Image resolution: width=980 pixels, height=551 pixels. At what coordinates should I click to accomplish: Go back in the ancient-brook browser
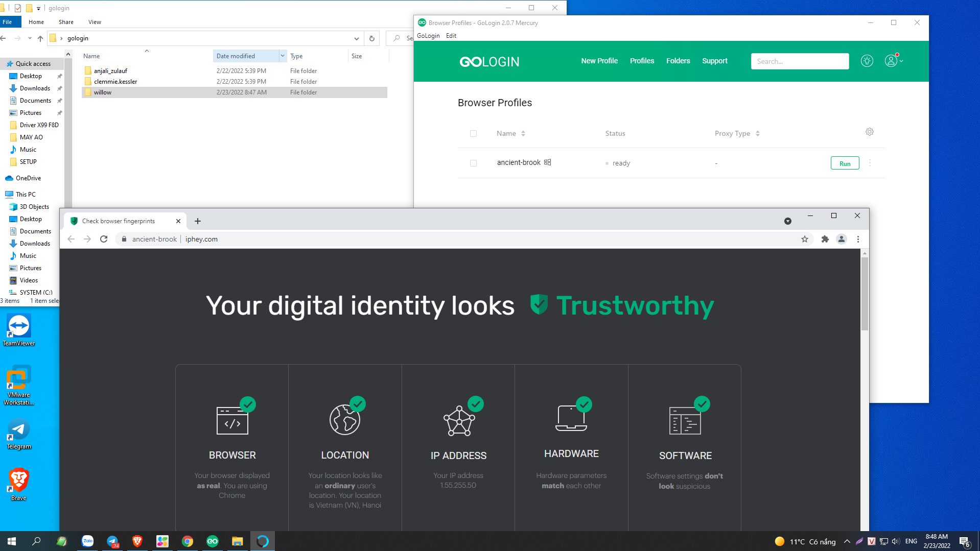71,239
